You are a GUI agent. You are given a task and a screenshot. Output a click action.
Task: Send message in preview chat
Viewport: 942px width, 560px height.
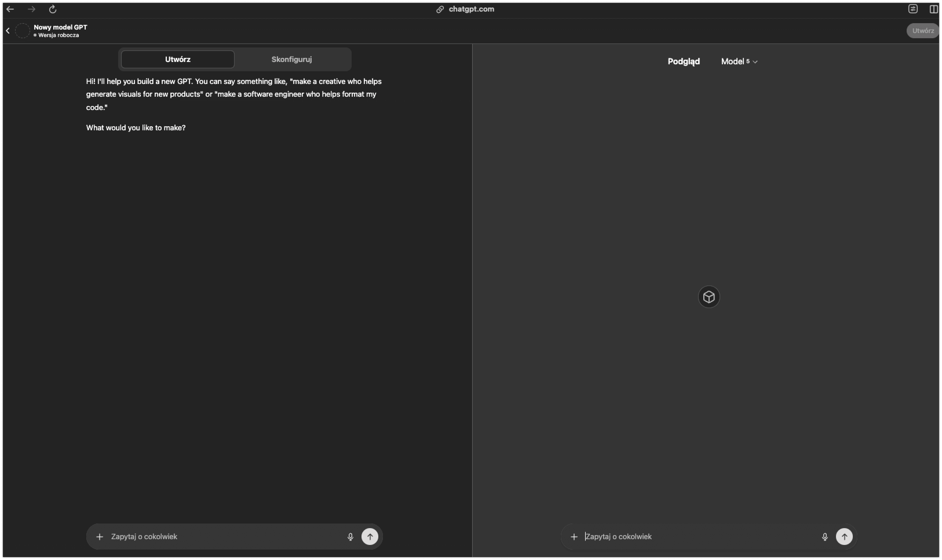(844, 537)
